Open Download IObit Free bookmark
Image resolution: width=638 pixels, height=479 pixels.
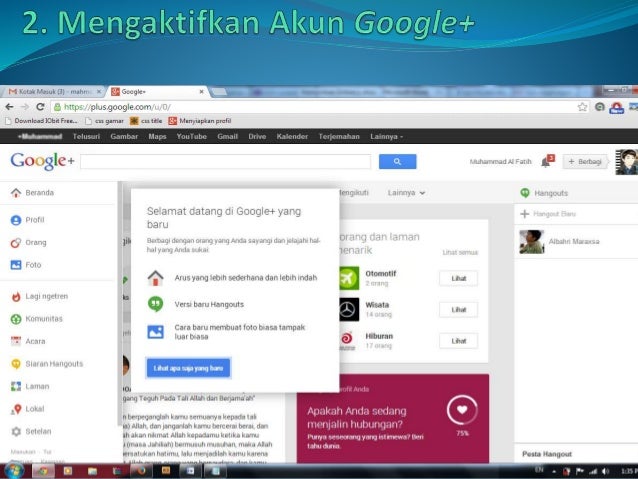pyautogui.click(x=41, y=121)
